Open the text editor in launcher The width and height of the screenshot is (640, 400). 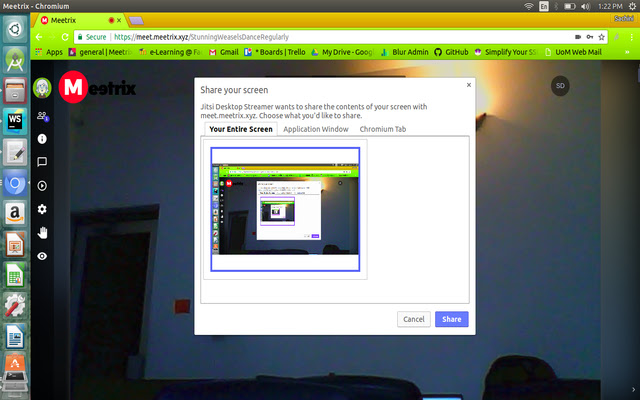[15, 152]
